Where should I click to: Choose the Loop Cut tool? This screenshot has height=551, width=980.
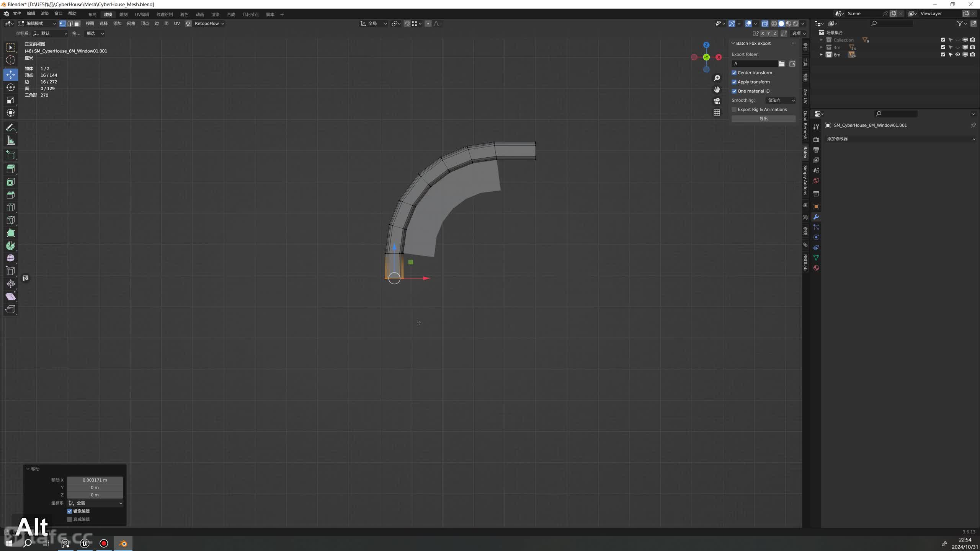[11, 207]
